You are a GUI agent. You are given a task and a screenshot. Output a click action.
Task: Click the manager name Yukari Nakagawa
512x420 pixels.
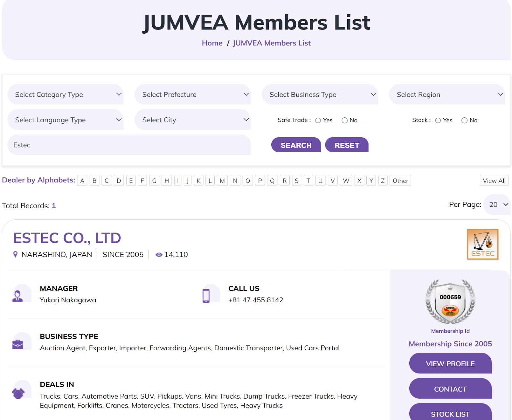click(x=68, y=300)
